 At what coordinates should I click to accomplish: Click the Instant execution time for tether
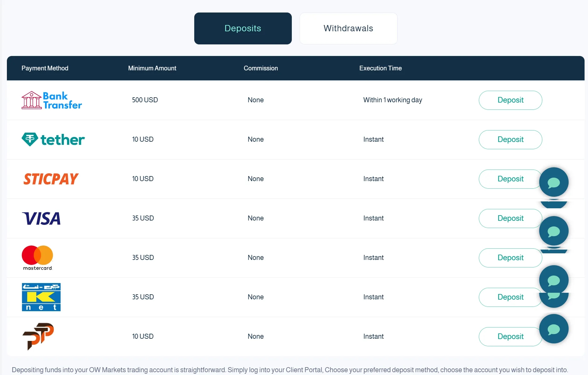pyautogui.click(x=373, y=139)
